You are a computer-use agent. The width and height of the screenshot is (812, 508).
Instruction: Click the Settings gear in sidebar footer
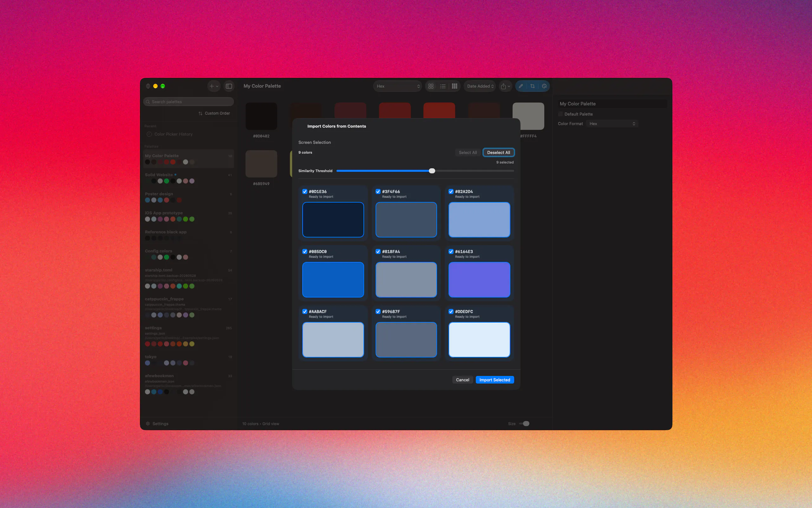[x=147, y=424]
